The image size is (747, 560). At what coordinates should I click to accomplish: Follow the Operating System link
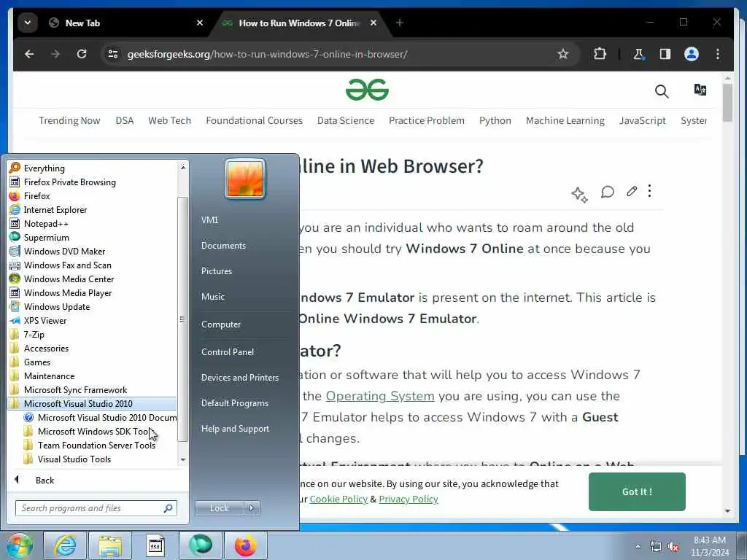click(379, 396)
